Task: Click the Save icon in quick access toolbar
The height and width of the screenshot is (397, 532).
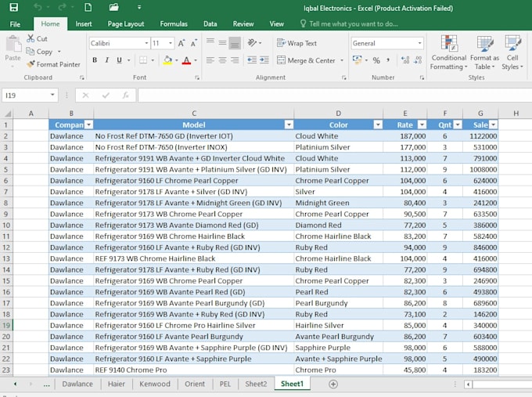Action: click(13, 7)
